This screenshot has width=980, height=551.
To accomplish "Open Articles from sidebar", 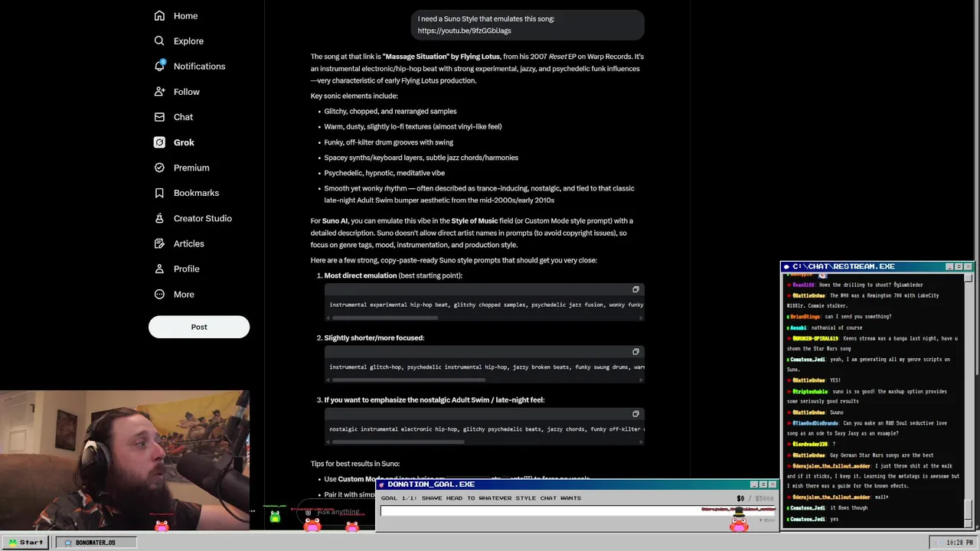I will 179,243.
